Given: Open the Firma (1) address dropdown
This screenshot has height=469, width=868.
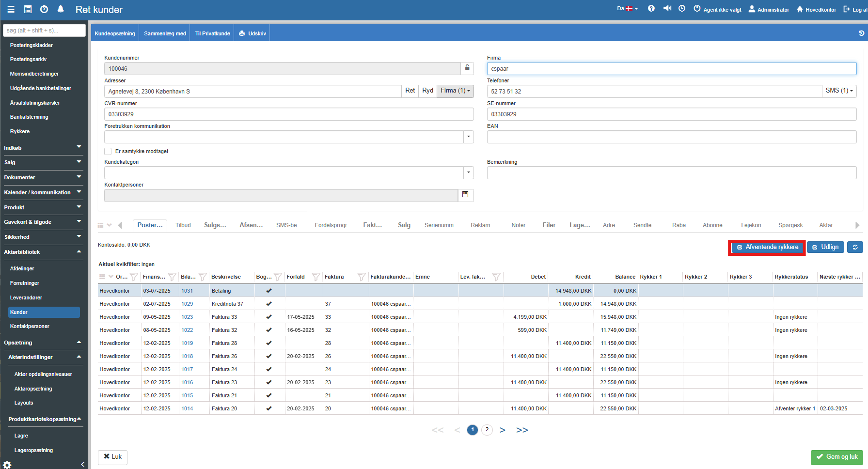Looking at the screenshot, I should 455,91.
